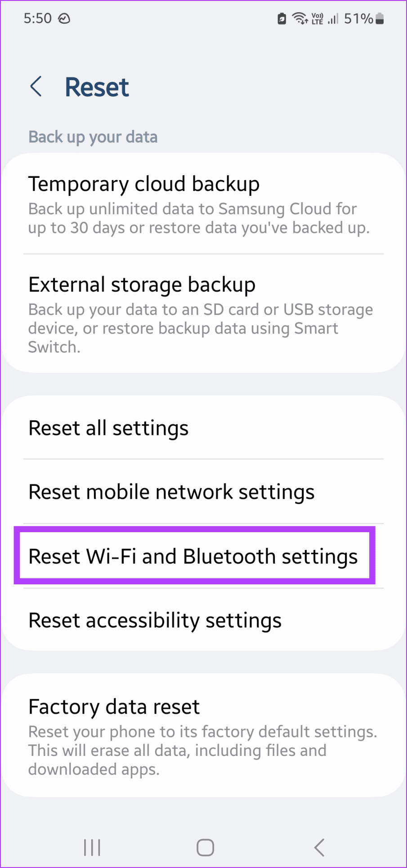This screenshot has width=407, height=868.
Task: Tap the VoLTE indicator icon
Action: click(x=318, y=18)
